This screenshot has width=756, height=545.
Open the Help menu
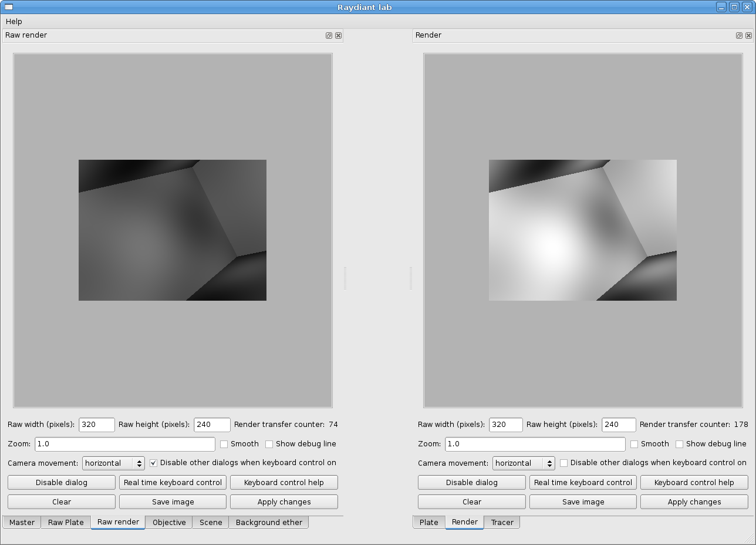pyautogui.click(x=14, y=21)
